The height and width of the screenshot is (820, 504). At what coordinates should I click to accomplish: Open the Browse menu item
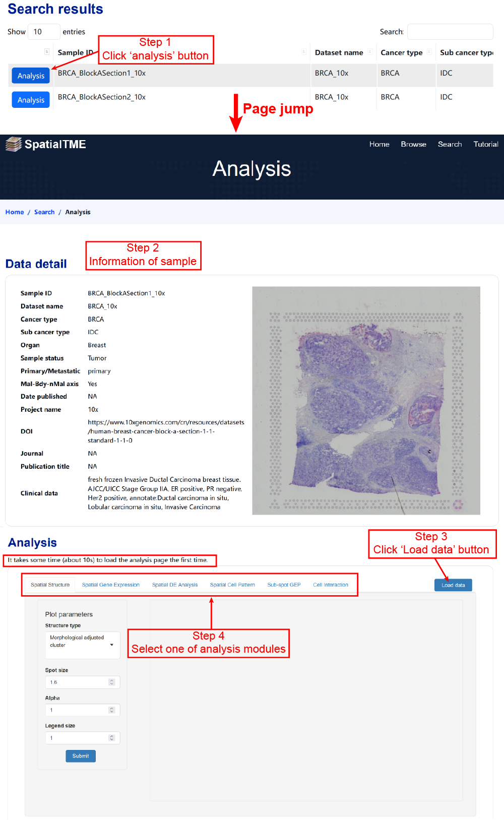(413, 144)
